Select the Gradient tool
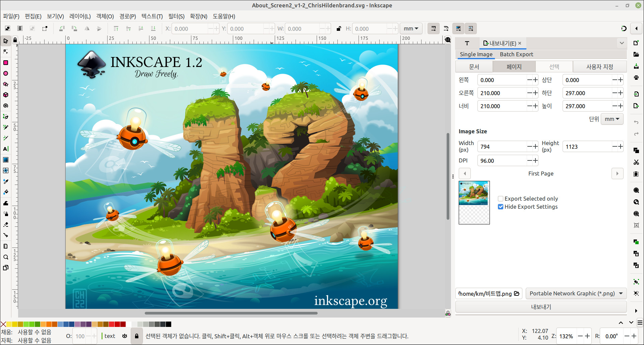Viewport: 644px width, 345px height. coord(6,160)
